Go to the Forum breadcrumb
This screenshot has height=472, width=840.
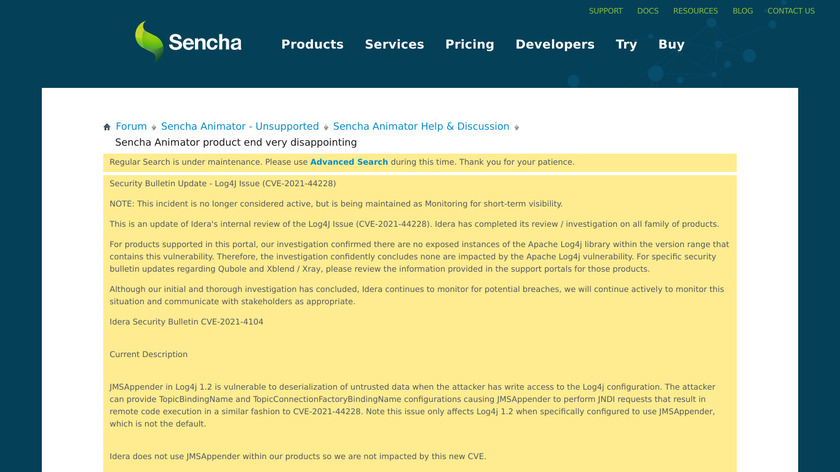(x=131, y=126)
